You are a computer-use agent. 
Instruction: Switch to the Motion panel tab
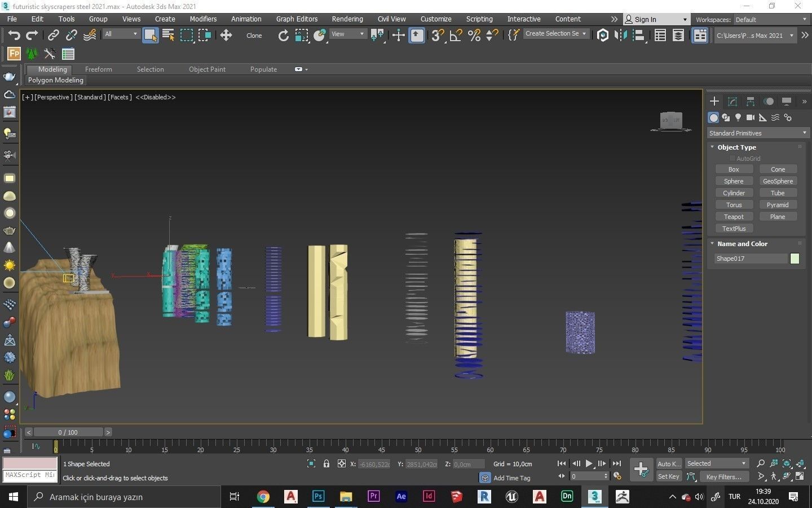pyautogui.click(x=769, y=102)
